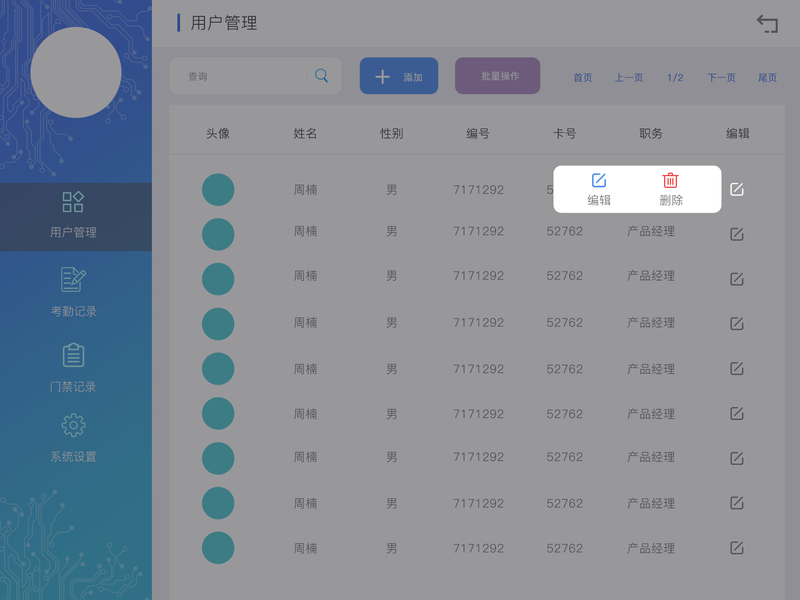Click the 编辑 column header
800x600 pixels.
[x=737, y=134]
